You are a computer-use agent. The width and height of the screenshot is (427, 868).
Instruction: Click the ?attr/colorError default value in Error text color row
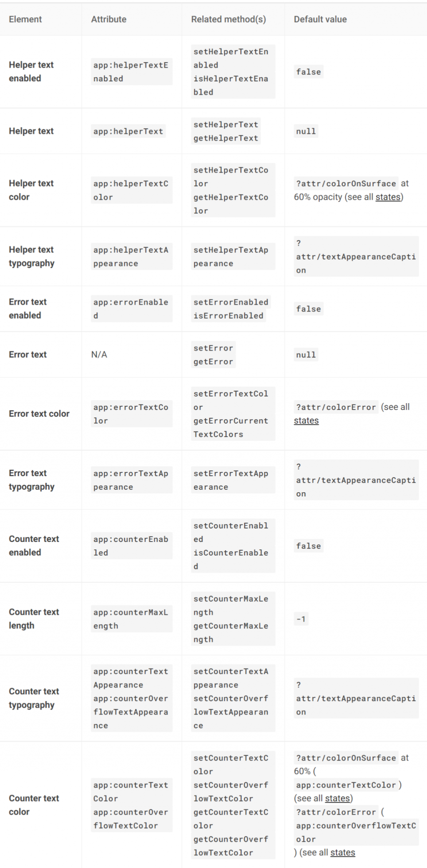click(x=336, y=407)
